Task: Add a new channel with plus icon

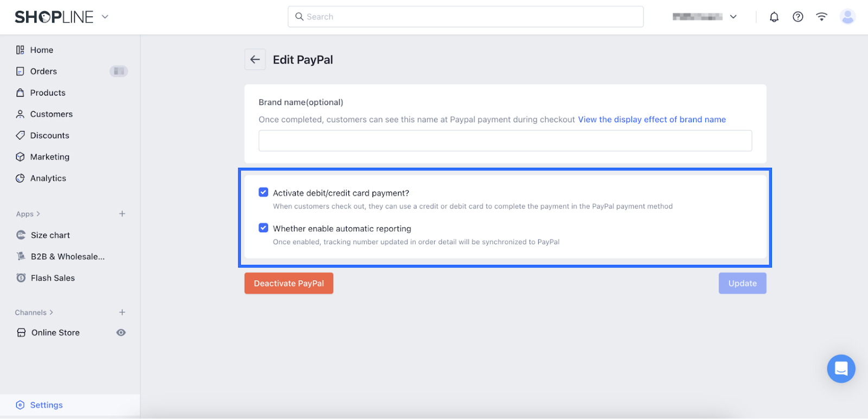Action: click(122, 312)
